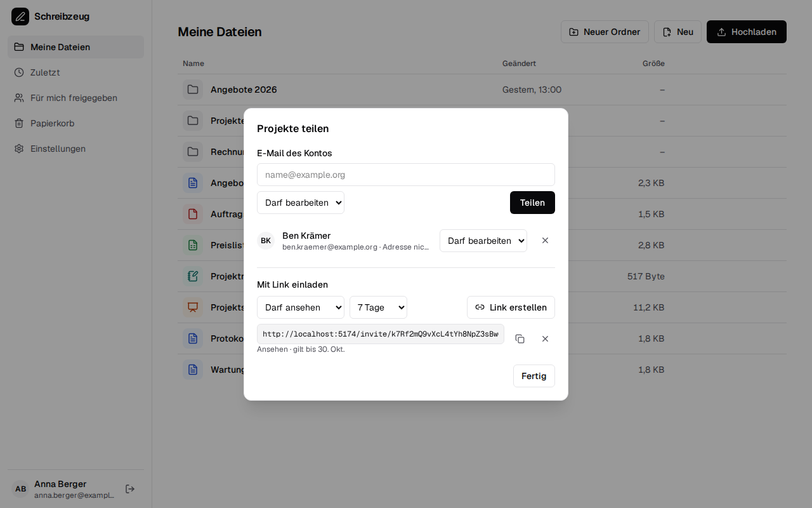Click the 'Link erstellen' button
Screen dimensions: 812x508
point(511,307)
